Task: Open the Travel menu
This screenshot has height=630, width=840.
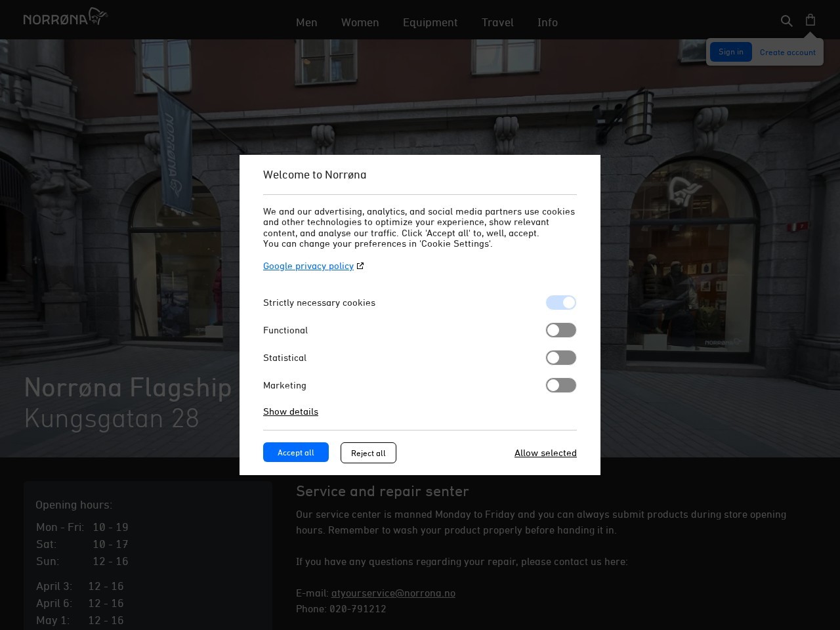Action: tap(497, 22)
